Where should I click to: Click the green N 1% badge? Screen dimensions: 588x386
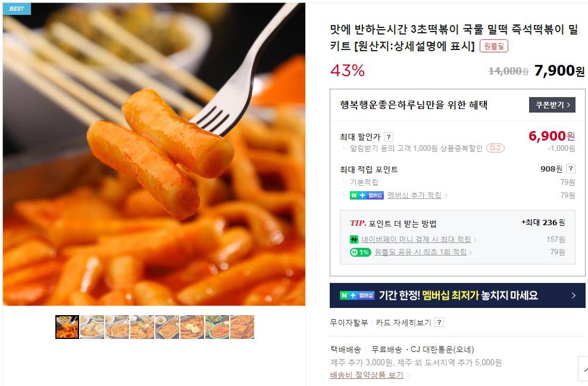(361, 253)
